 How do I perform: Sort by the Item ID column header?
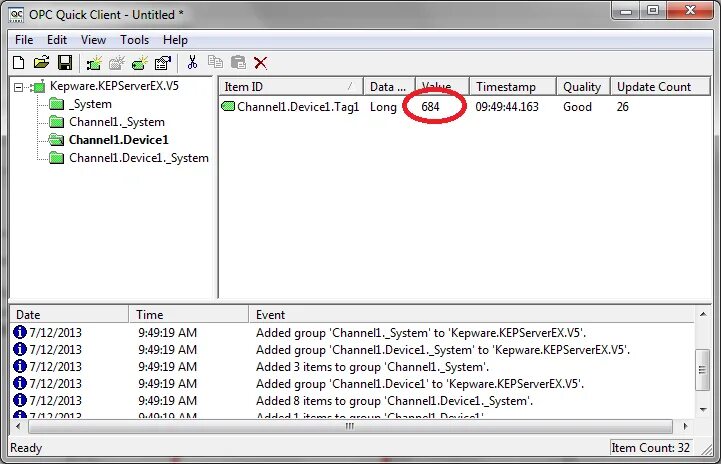pos(291,86)
